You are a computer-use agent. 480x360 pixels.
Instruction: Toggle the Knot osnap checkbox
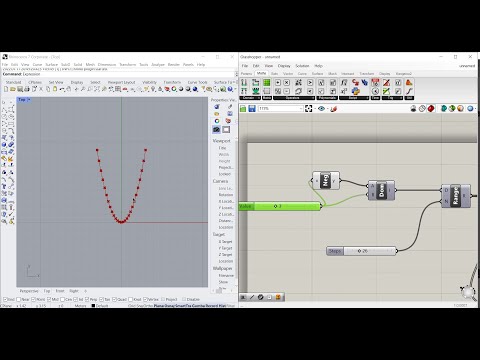pos(130,299)
